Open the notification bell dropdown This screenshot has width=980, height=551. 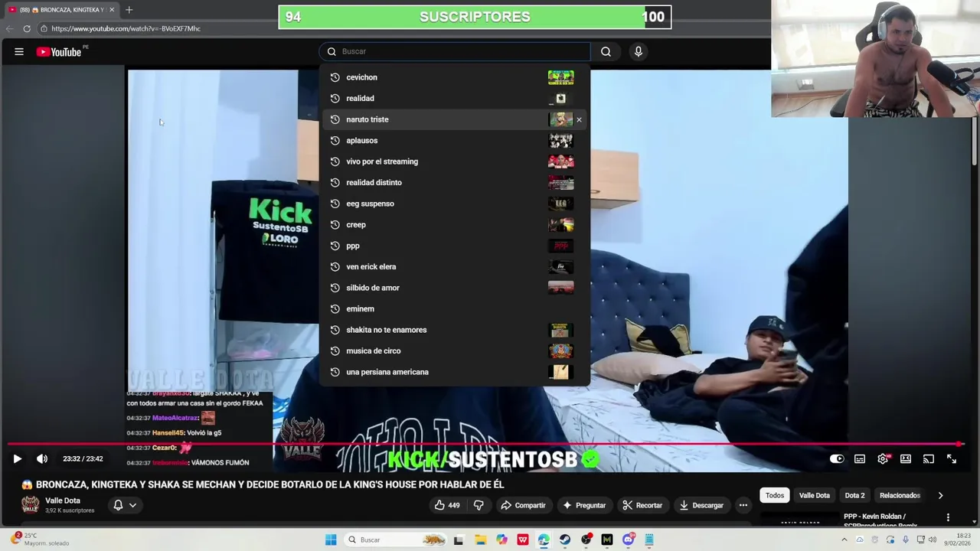(125, 505)
